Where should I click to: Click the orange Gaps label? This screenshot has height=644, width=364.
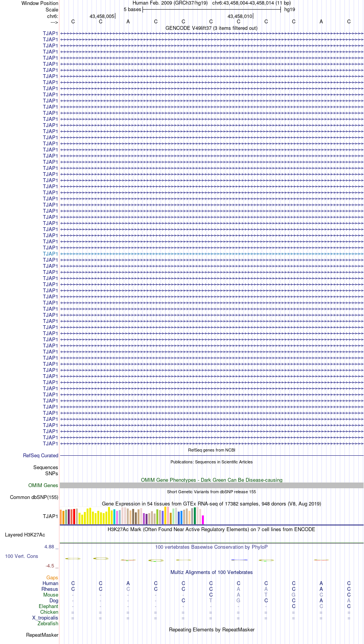(x=52, y=578)
